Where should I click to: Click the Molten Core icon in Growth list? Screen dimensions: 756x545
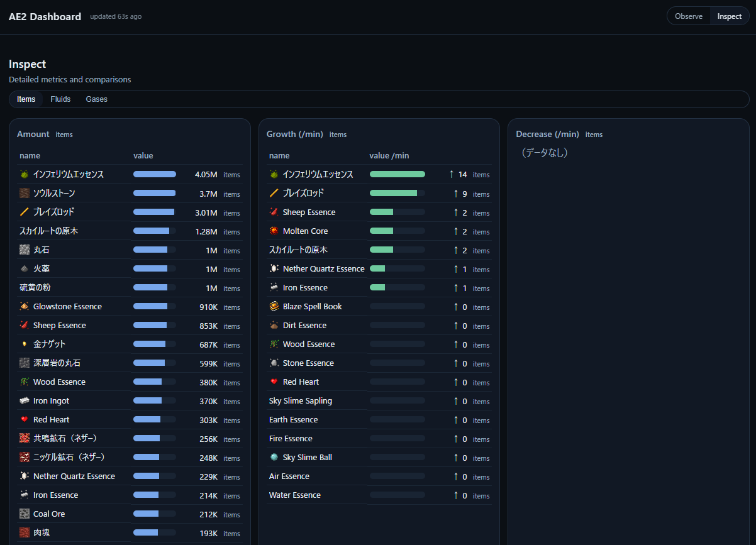(274, 231)
